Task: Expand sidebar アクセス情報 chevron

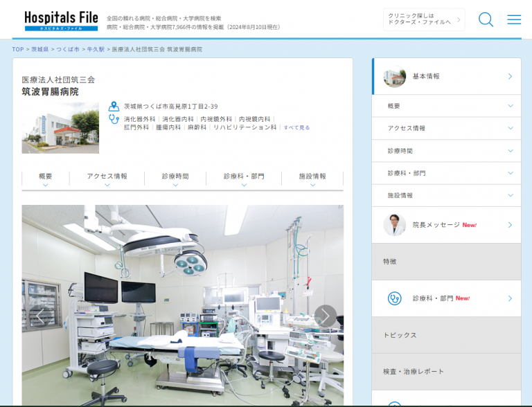Action: click(511, 128)
